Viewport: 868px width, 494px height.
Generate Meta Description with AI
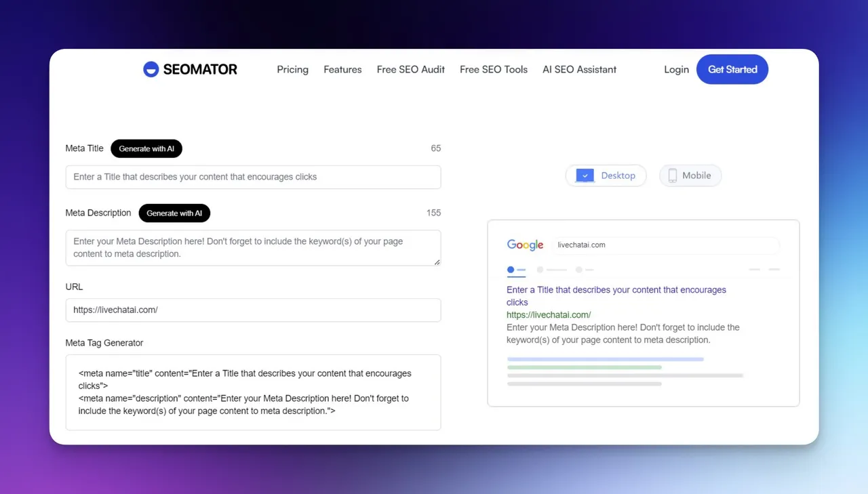[x=174, y=213]
